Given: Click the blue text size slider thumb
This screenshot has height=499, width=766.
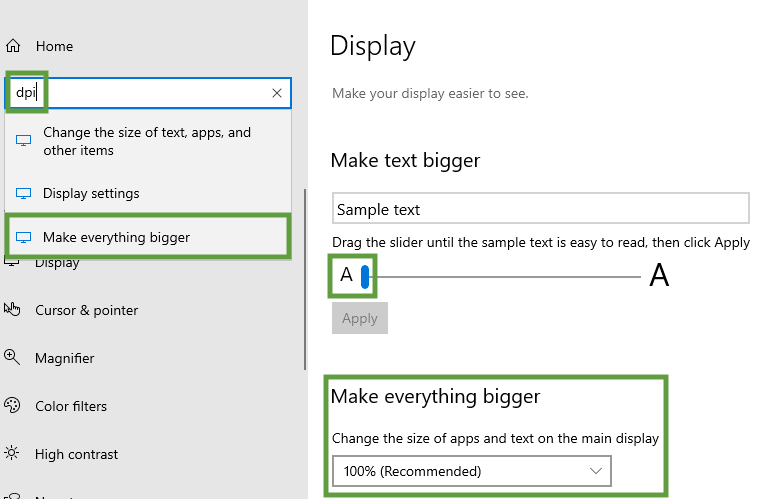Looking at the screenshot, I should (366, 276).
